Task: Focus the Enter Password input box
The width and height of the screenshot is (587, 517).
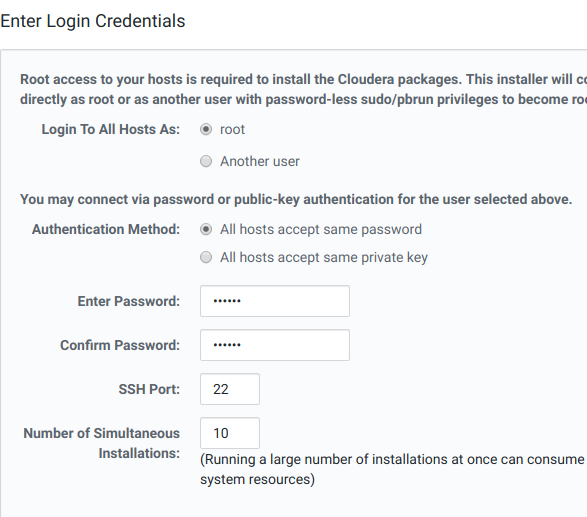Action: [275, 301]
